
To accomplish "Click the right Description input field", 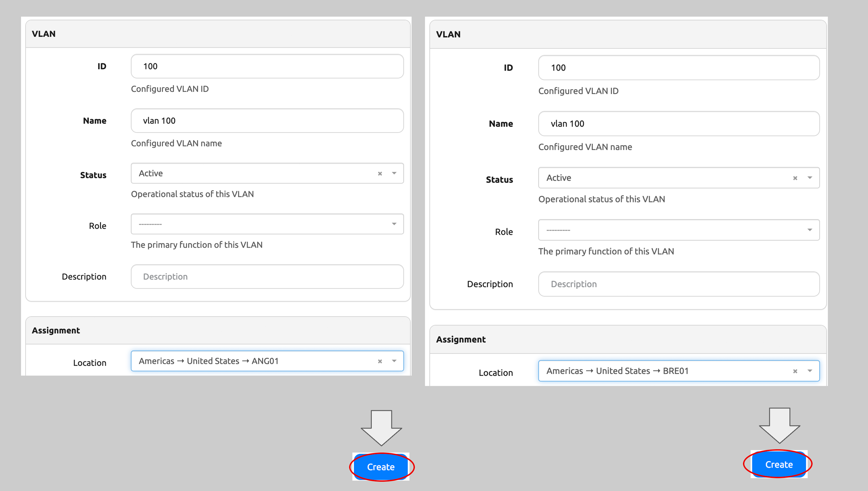I will coord(678,284).
